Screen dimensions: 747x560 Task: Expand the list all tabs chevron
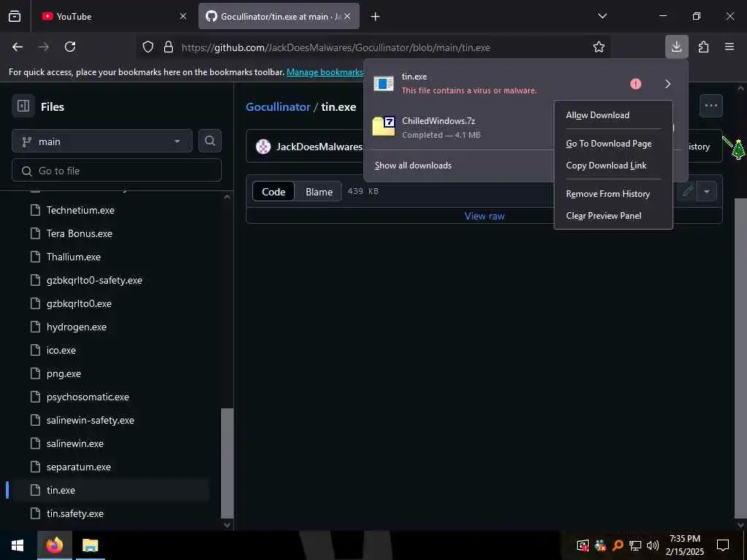(x=602, y=16)
